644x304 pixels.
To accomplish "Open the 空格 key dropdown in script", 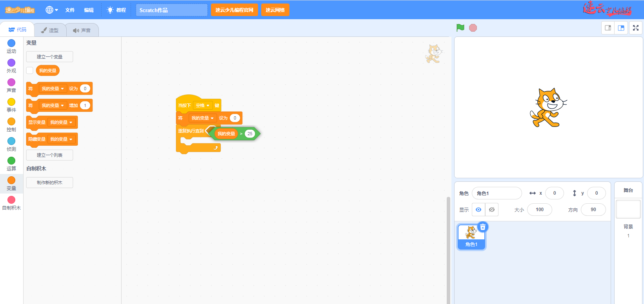I will [x=203, y=105].
